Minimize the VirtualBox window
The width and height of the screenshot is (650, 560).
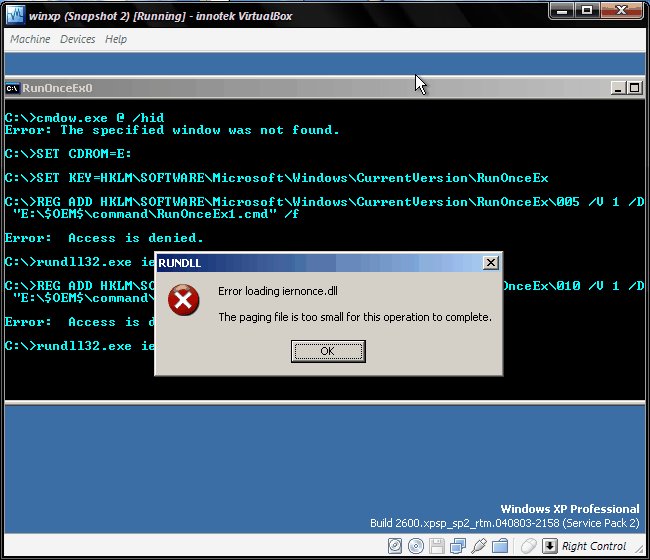point(562,11)
